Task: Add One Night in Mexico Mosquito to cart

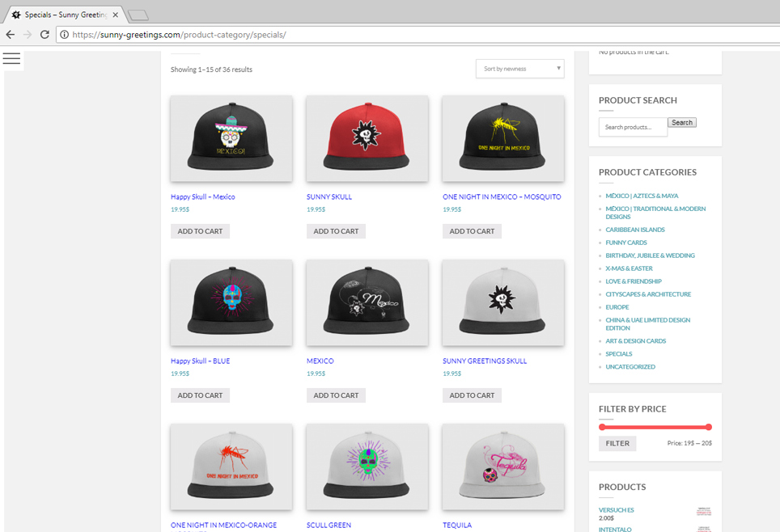Action: click(472, 231)
